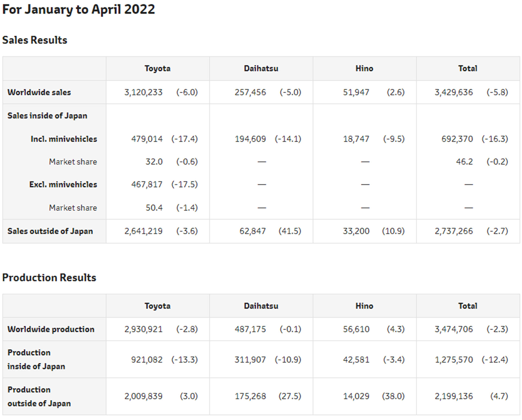Click the Hino header in Production table
522x420 pixels.
point(364,306)
